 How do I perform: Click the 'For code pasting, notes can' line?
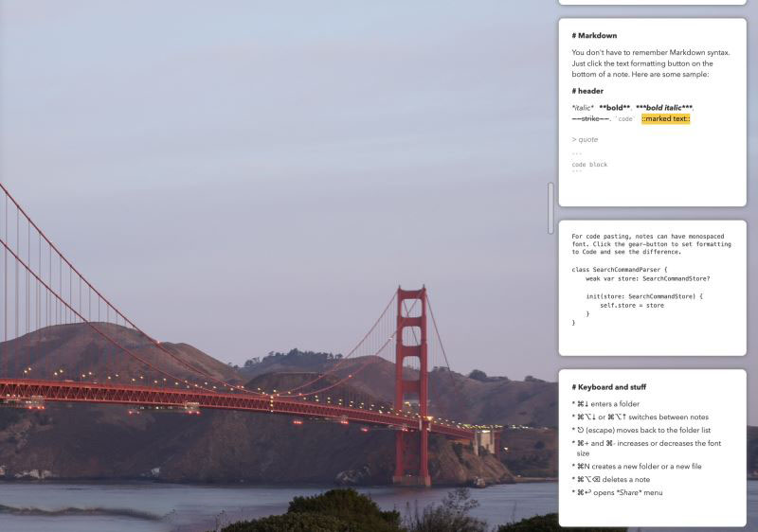tap(648, 237)
